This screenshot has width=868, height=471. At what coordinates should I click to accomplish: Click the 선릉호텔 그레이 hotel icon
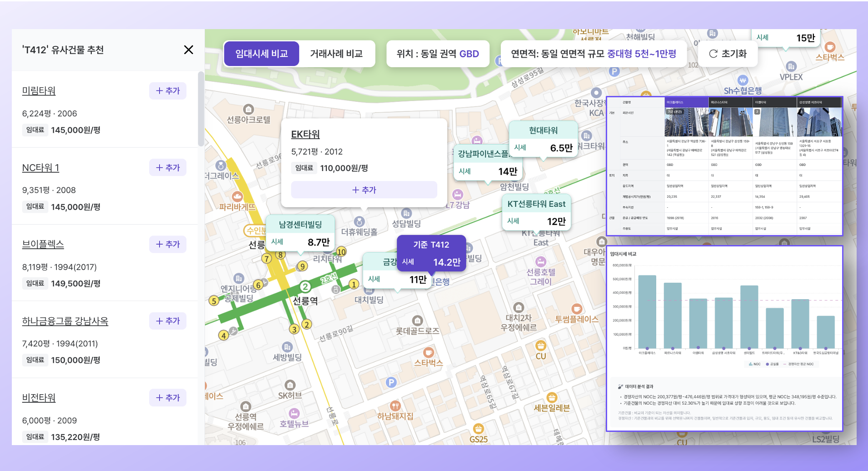click(540, 261)
